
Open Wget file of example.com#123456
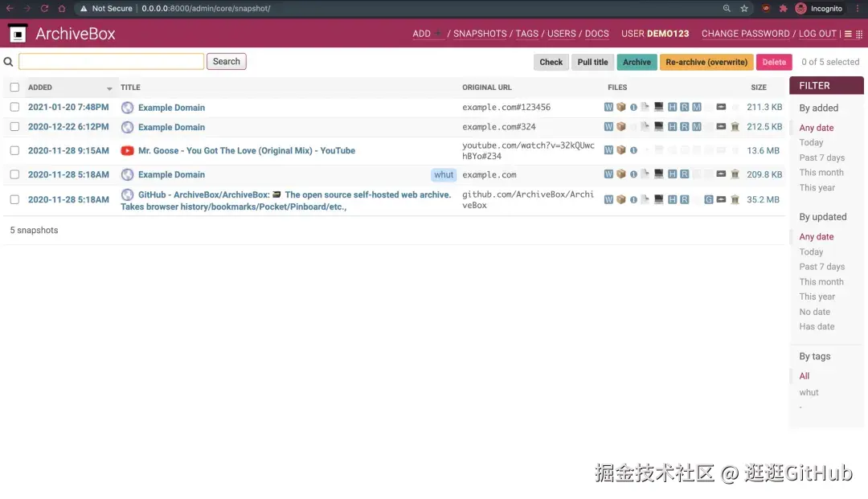tap(608, 108)
